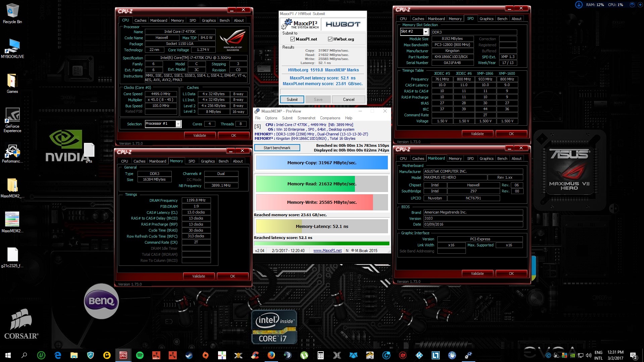This screenshot has width=644, height=362.
Task: Open the Help menu in MaxxMEM²
Action: pyautogui.click(x=348, y=118)
